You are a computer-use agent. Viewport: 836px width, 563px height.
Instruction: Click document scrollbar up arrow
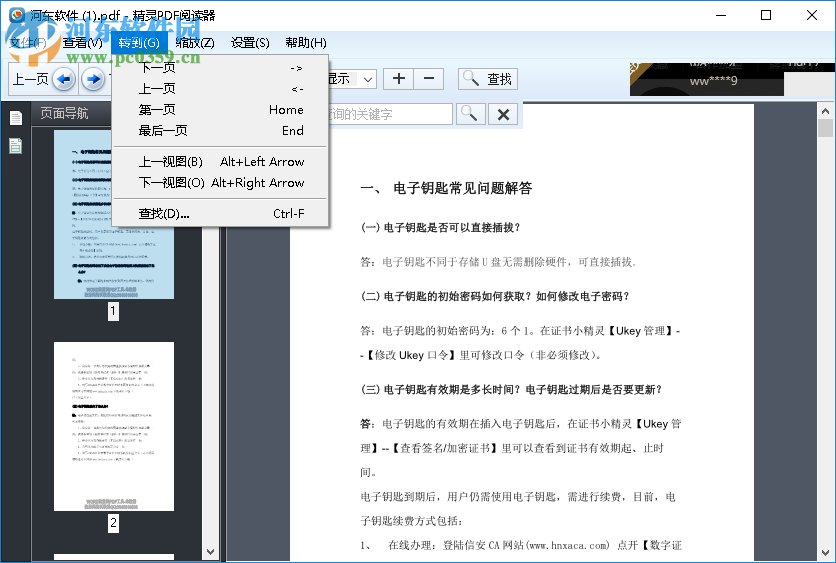[x=825, y=111]
